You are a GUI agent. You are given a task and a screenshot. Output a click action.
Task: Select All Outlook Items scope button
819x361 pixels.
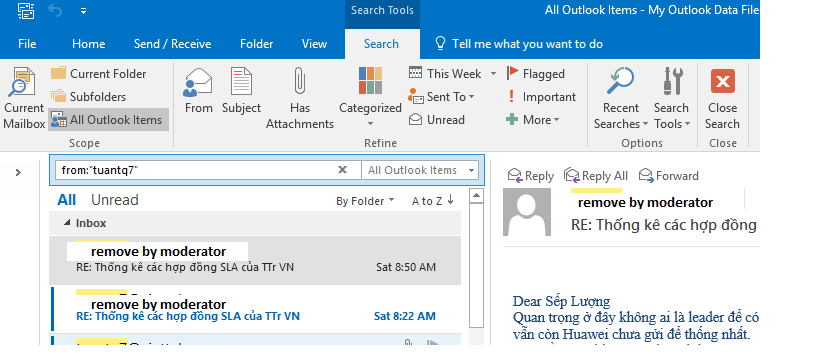(x=109, y=120)
